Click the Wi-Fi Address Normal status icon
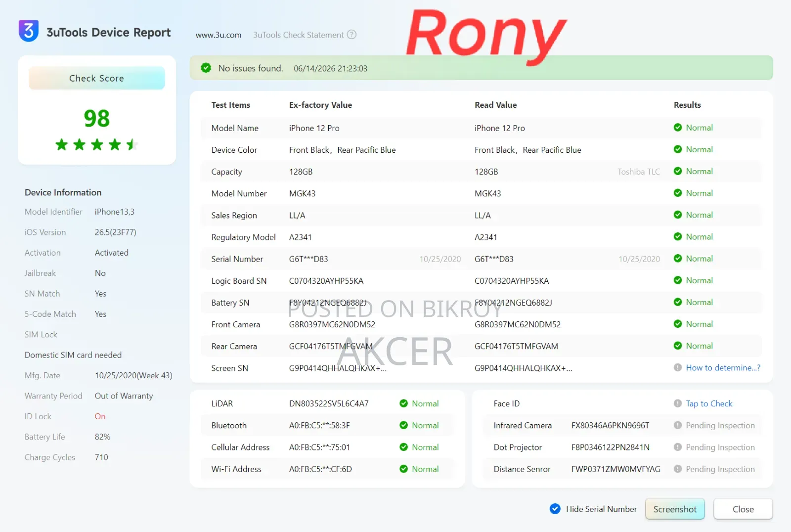Viewport: 791px width, 532px height. coord(403,469)
